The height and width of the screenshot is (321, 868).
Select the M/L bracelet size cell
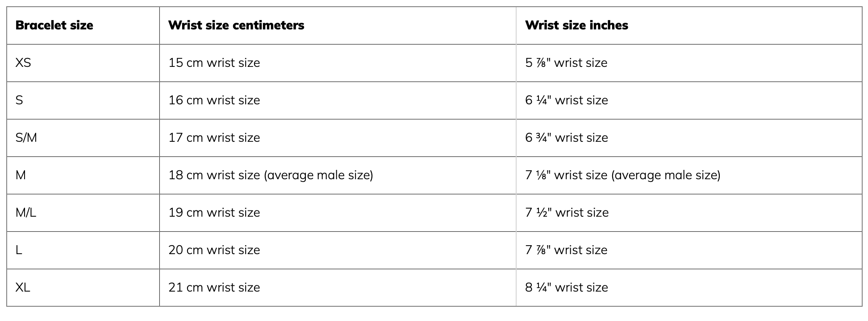[x=25, y=213]
